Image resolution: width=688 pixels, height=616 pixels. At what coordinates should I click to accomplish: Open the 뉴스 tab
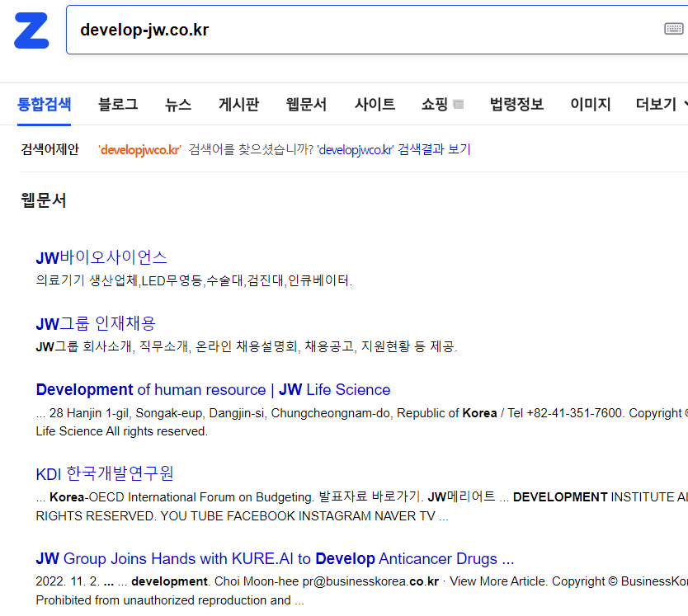178,105
